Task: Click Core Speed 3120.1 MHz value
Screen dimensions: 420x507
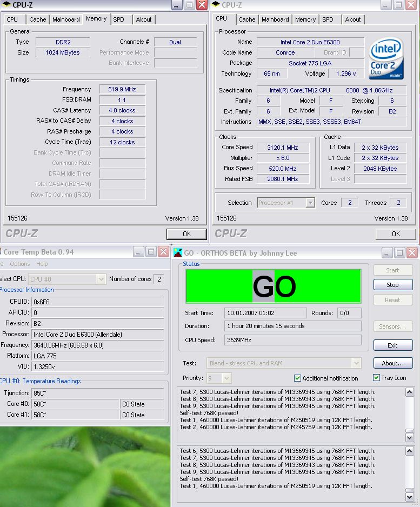Action: click(283, 148)
